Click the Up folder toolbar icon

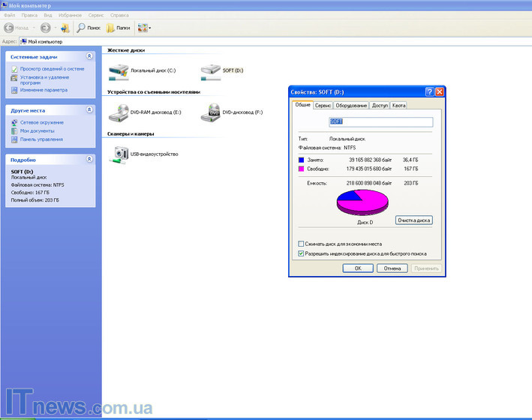(65, 28)
